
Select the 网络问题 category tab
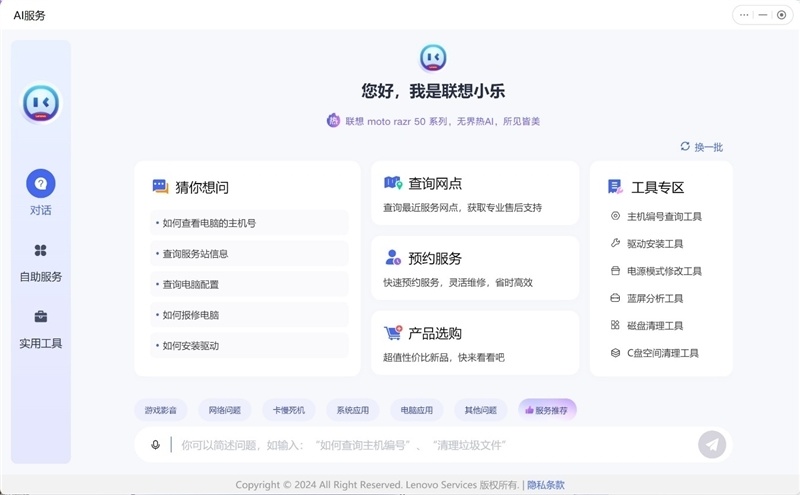[x=224, y=410]
